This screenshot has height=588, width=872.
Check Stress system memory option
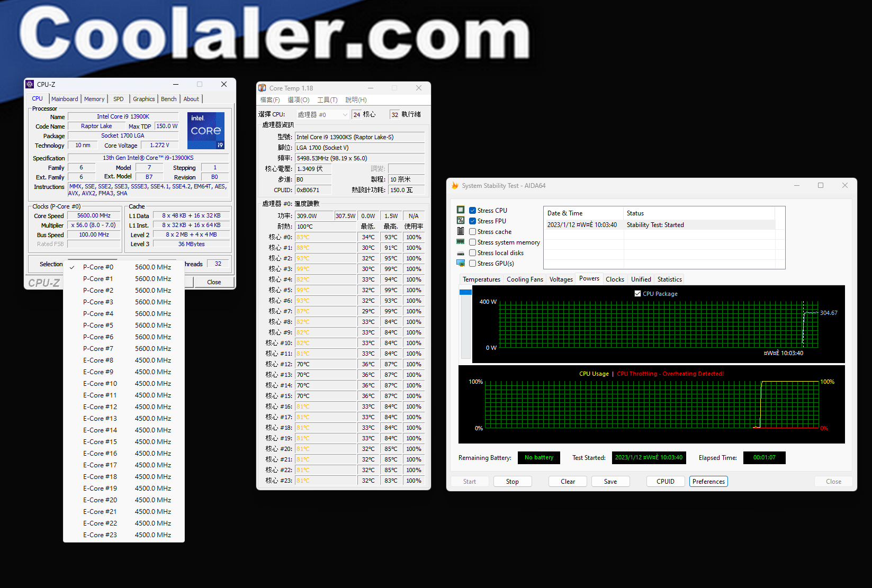pyautogui.click(x=472, y=242)
